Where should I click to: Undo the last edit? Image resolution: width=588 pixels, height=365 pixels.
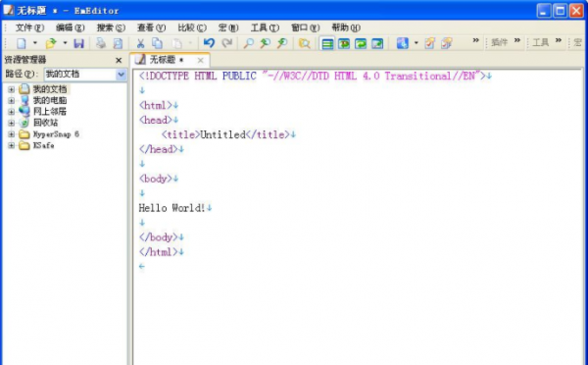point(210,43)
